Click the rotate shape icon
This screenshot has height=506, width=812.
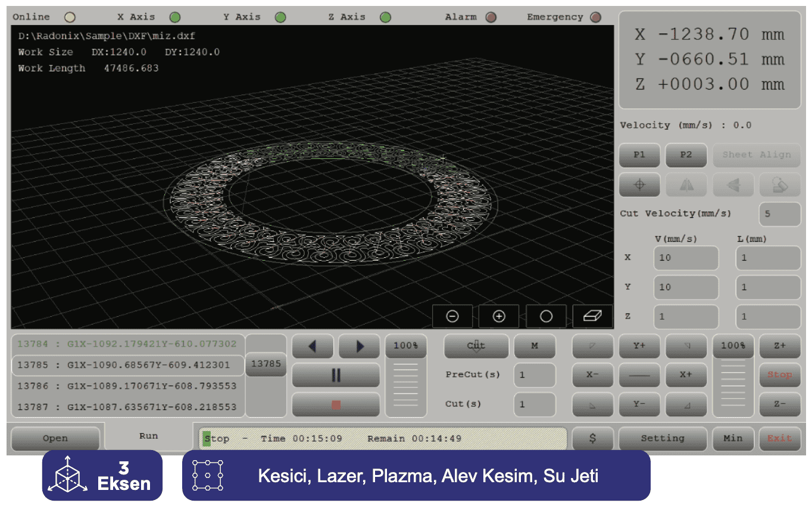780,185
